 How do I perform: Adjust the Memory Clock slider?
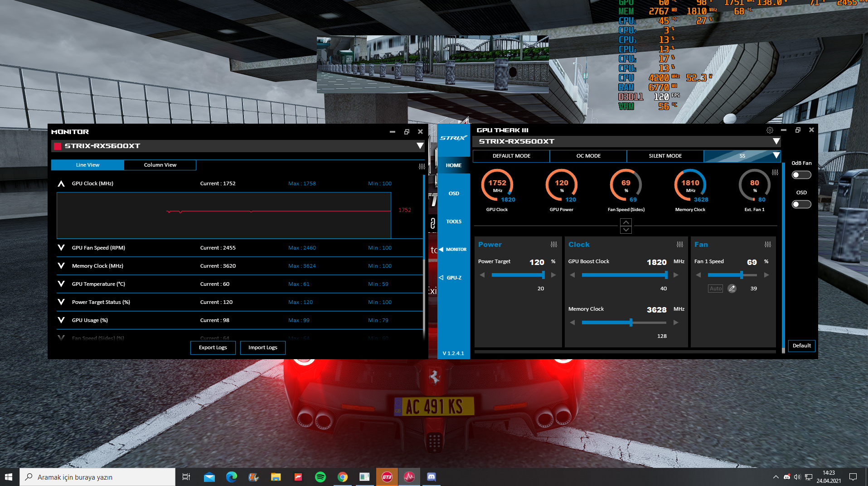click(x=624, y=322)
